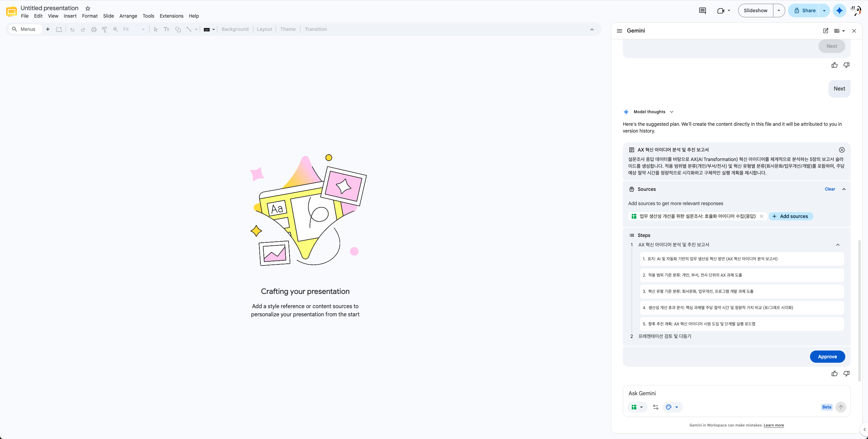Give thumbs down to suggested plan
The height and width of the screenshot is (439, 868).
[x=847, y=374]
